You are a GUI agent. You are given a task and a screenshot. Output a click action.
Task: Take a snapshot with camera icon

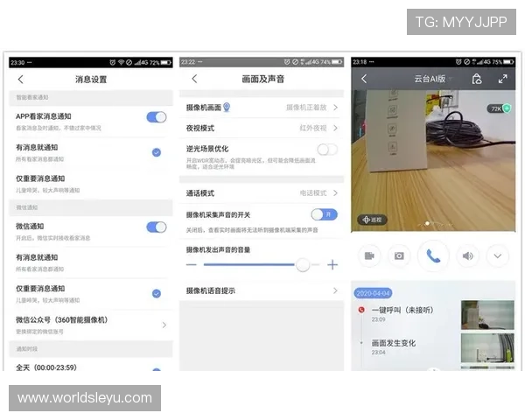[399, 256]
